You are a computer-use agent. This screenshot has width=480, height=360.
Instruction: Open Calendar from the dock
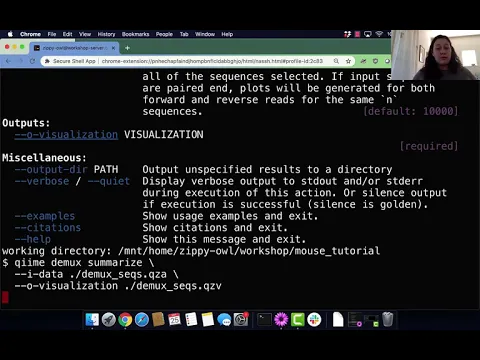pos(175,320)
